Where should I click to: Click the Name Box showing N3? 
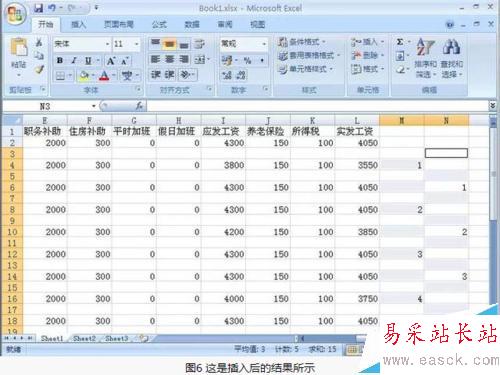(50, 106)
